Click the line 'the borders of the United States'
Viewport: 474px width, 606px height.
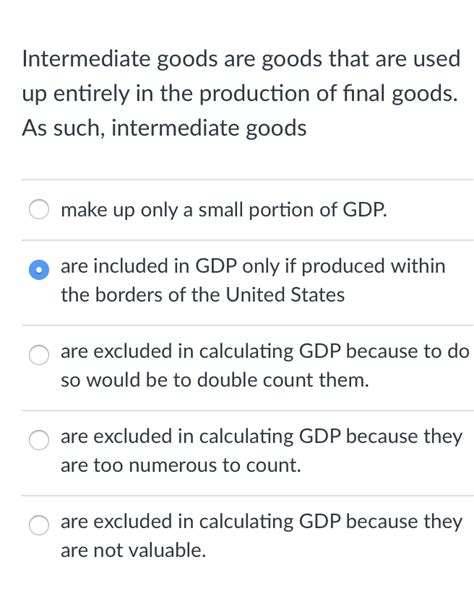tap(203, 295)
